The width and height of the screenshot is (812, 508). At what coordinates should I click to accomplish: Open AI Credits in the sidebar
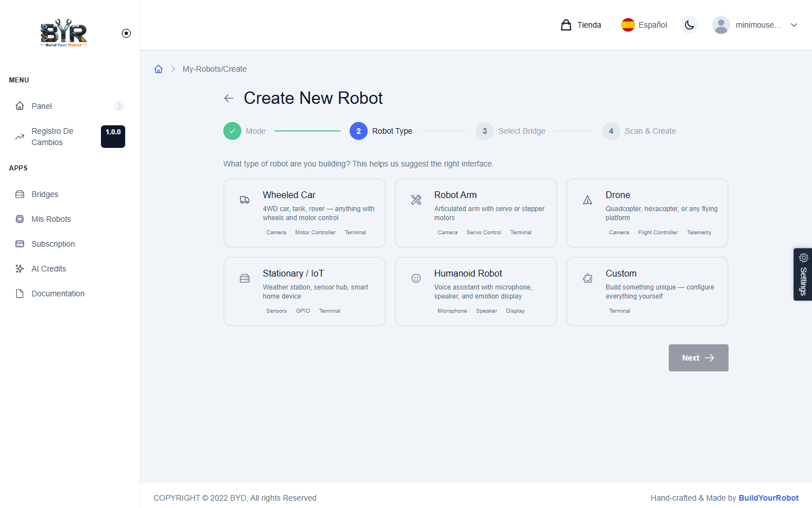(x=70, y=269)
